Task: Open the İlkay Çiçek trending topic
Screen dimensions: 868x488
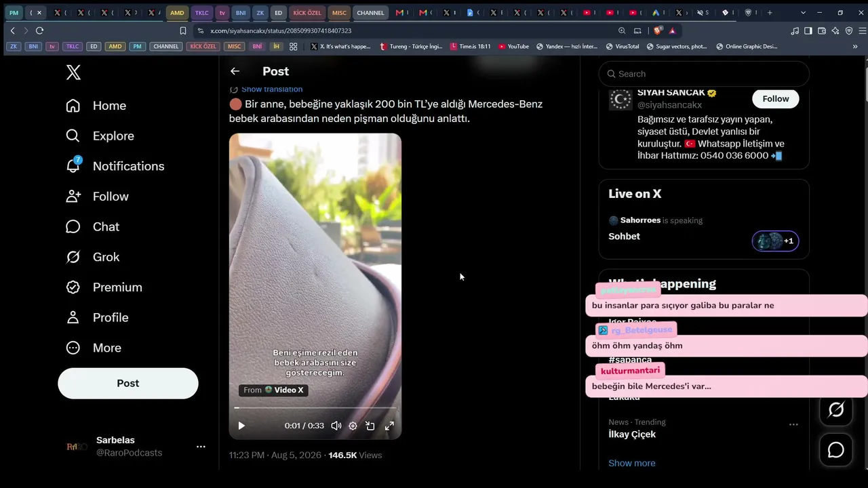Action: tap(632, 434)
